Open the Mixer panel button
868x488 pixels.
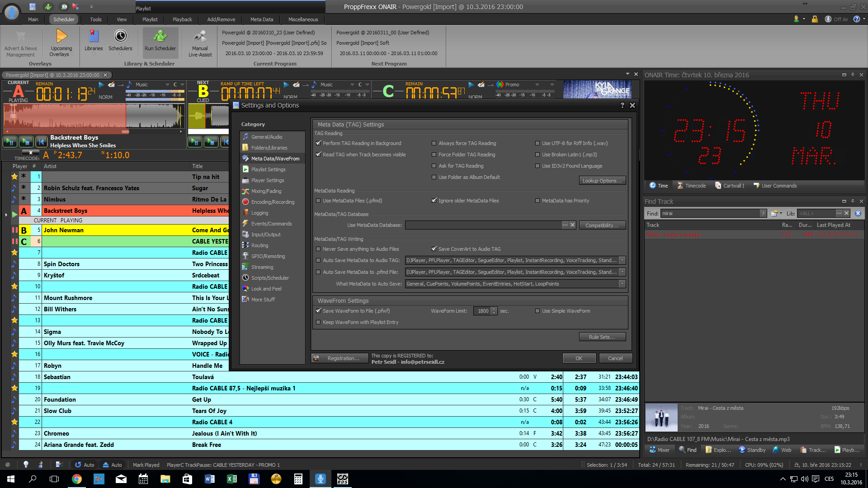coord(660,450)
